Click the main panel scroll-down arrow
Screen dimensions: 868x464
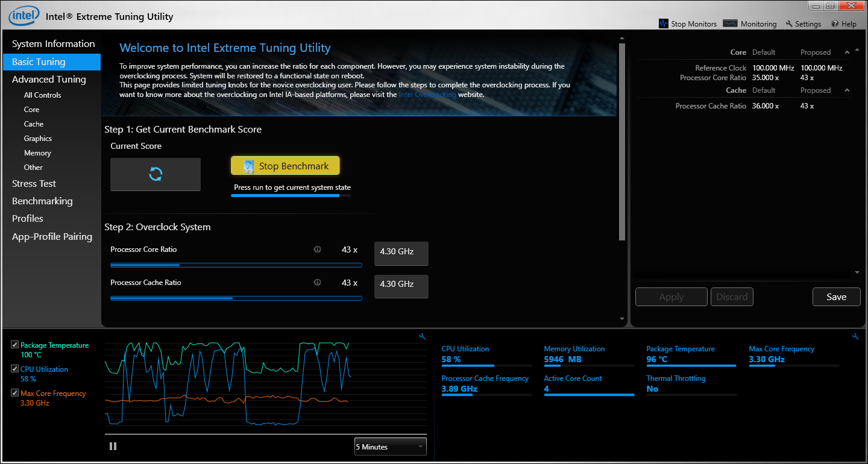[622, 319]
